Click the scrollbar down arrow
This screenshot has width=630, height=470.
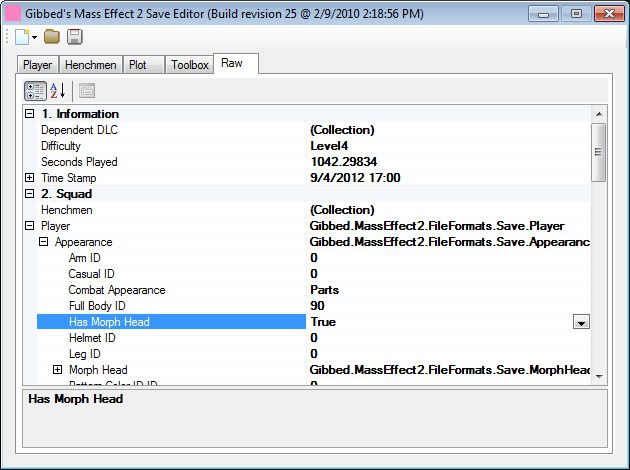click(599, 376)
